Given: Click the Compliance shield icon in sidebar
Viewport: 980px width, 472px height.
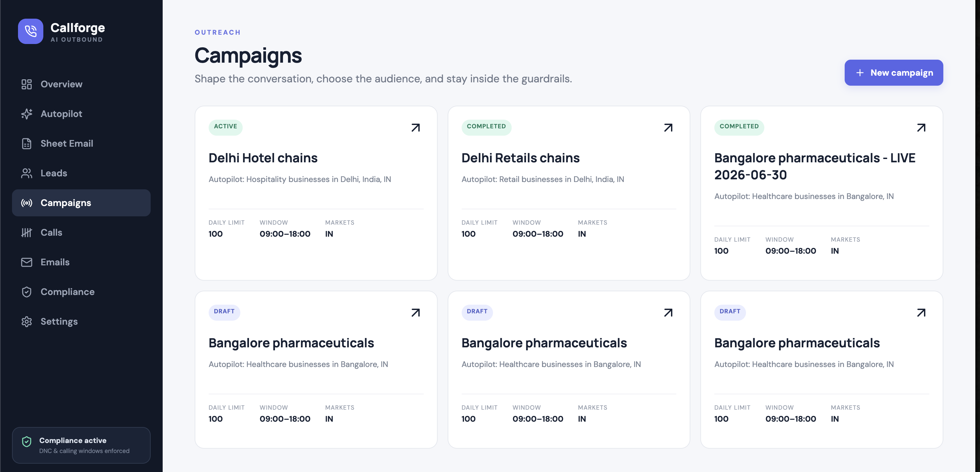Looking at the screenshot, I should (x=27, y=292).
